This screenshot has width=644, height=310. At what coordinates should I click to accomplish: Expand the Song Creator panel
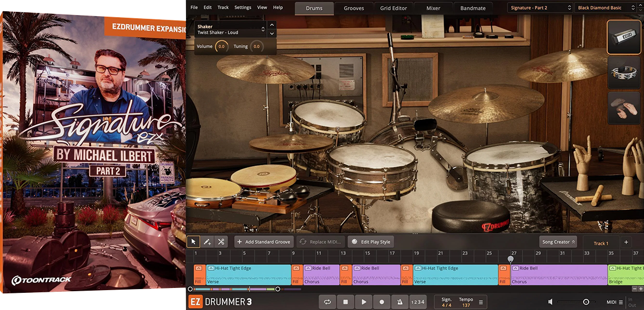click(558, 242)
